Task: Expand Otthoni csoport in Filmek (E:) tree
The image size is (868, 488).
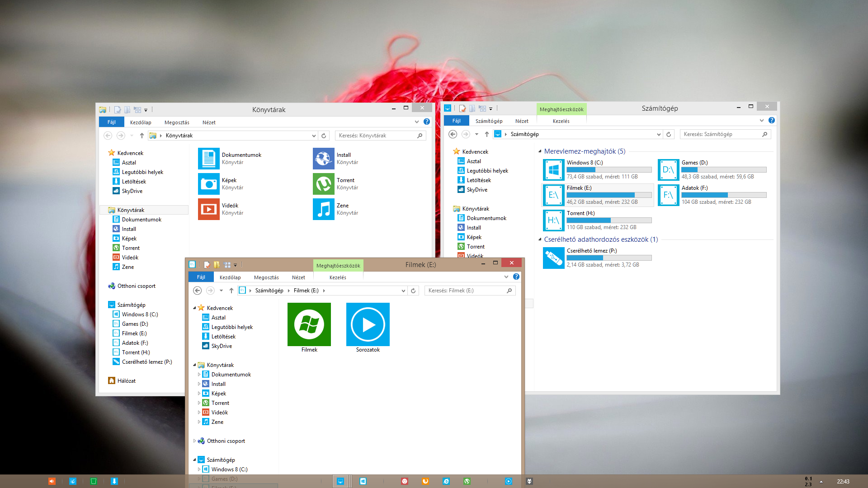Action: pyautogui.click(x=194, y=441)
